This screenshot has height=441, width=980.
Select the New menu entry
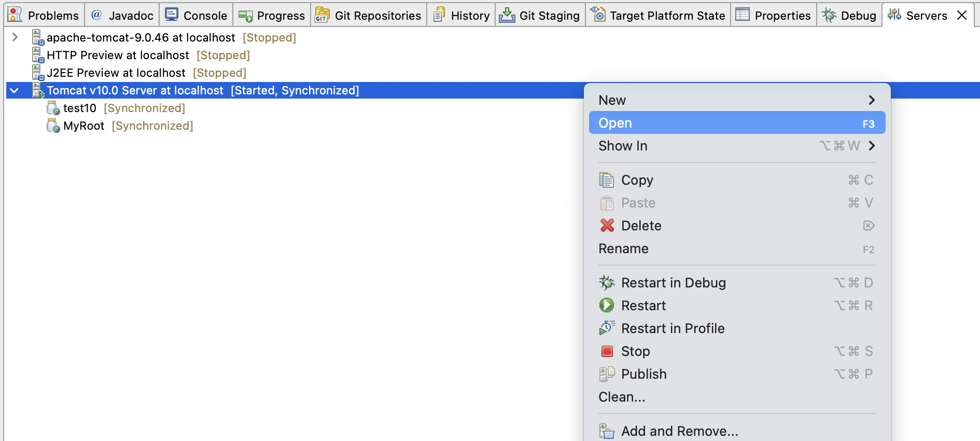click(x=737, y=100)
